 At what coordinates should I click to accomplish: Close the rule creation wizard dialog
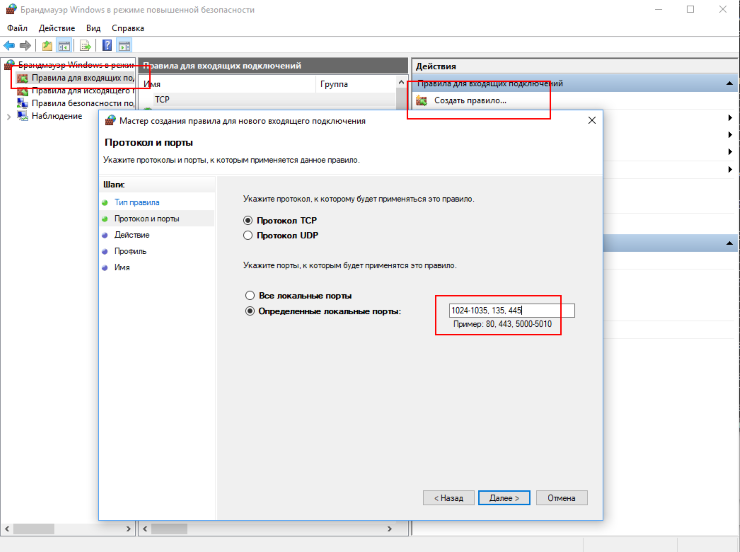point(592,120)
